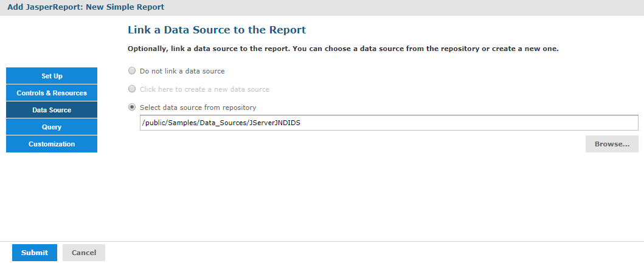
Task: Click 'Link a Data Source to the Report' heading
Action: [217, 30]
